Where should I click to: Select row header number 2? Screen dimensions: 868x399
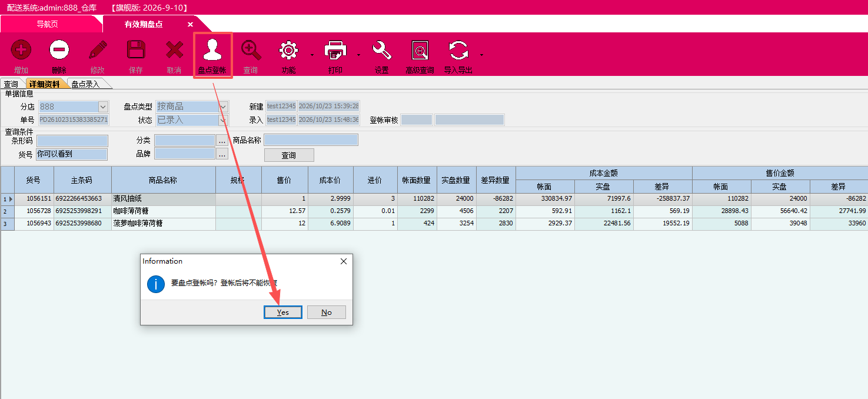(x=7, y=211)
